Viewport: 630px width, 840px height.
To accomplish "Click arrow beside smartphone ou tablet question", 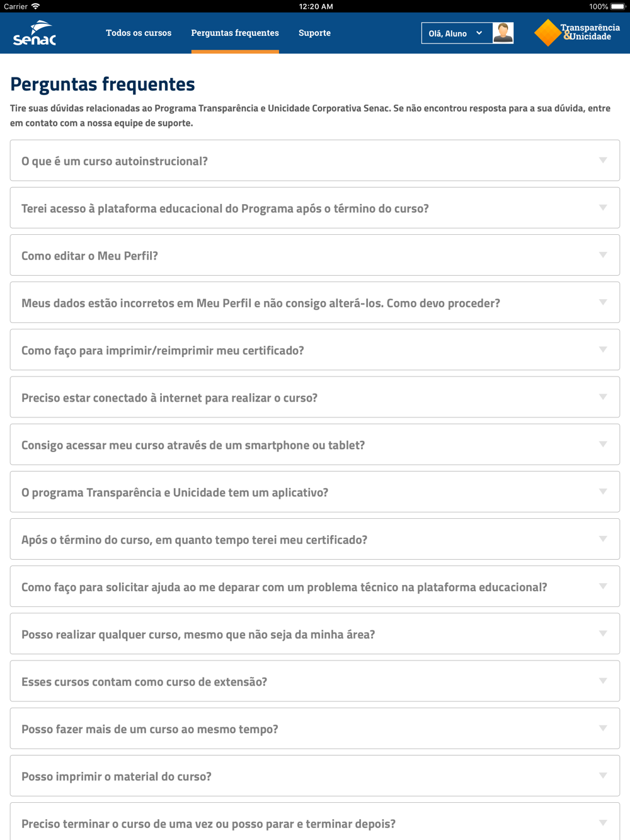I will coord(603,445).
